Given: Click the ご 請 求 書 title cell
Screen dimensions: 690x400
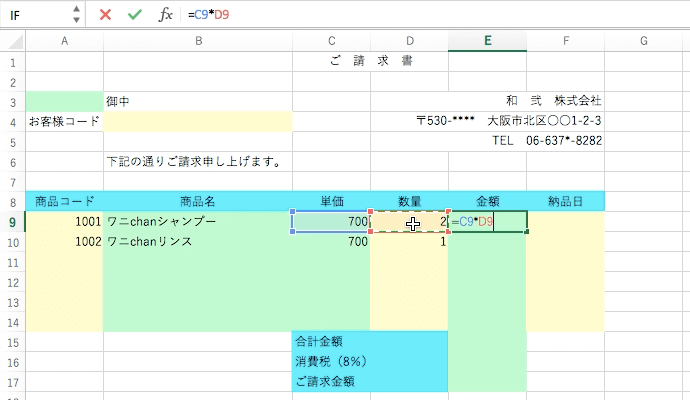Looking at the screenshot, I should (371, 61).
